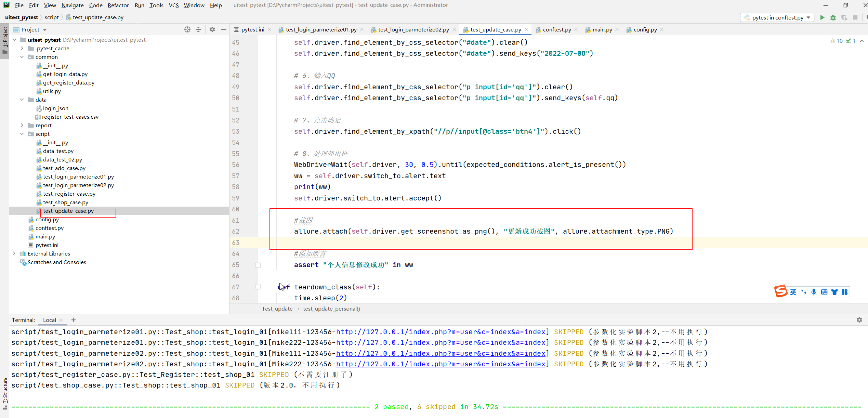The width and height of the screenshot is (868, 418).
Task: Open test_shop_case.py in project tree
Action: coord(65,202)
